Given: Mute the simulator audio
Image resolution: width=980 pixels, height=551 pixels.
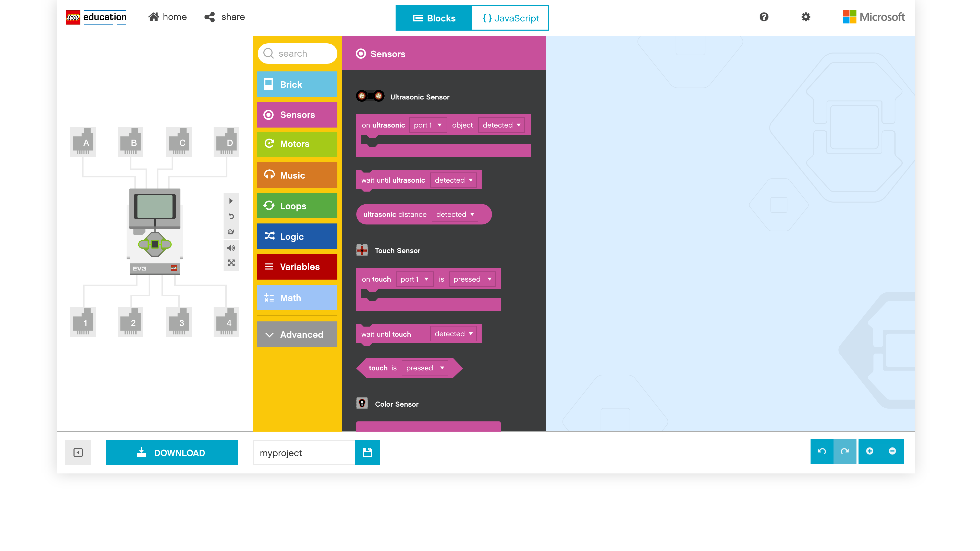Looking at the screenshot, I should pos(230,248).
